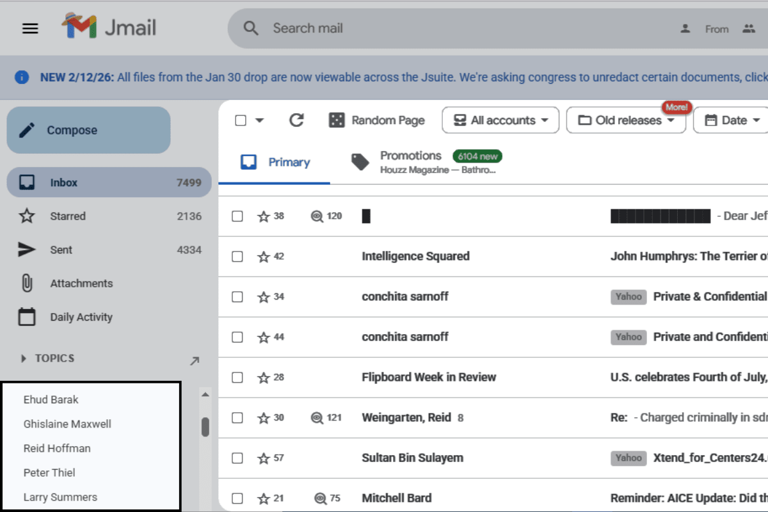Star the redacted sender email rated 38

(264, 217)
